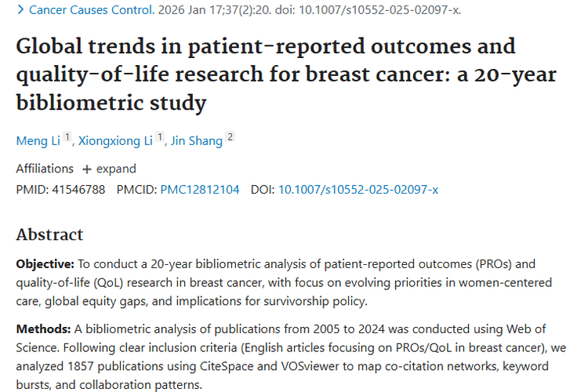The image size is (588, 392).
Task: Click the PMID number 41546788
Action: pos(77,190)
